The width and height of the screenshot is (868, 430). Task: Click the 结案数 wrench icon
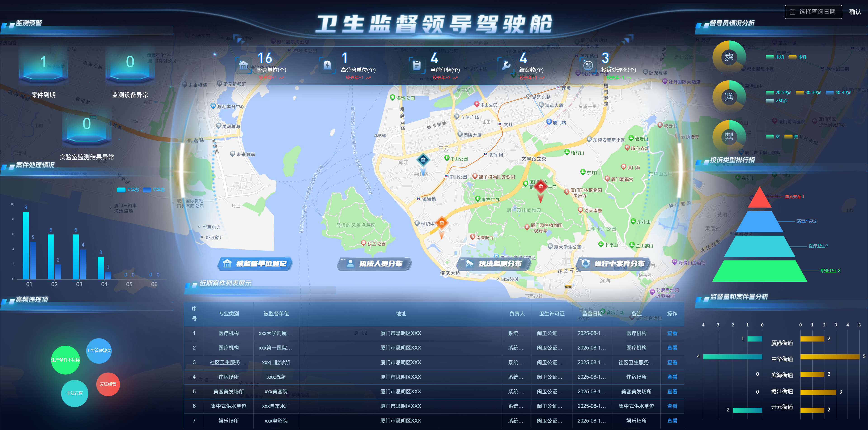[506, 65]
